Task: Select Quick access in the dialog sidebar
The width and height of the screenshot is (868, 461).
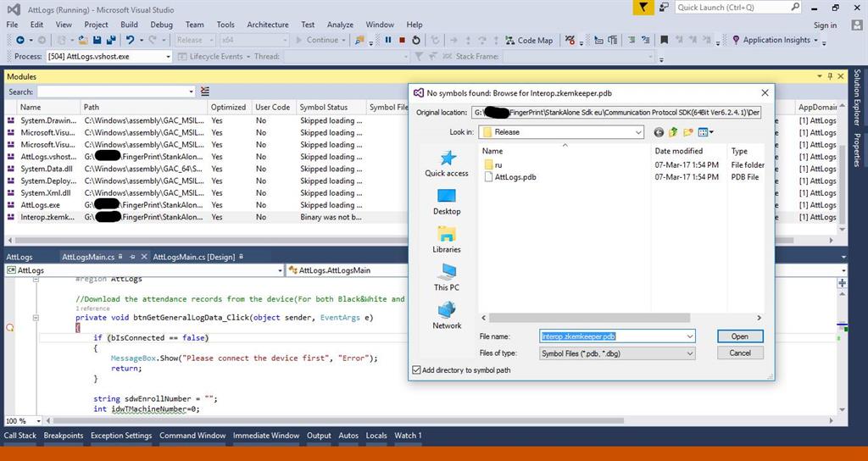Action: click(x=447, y=164)
